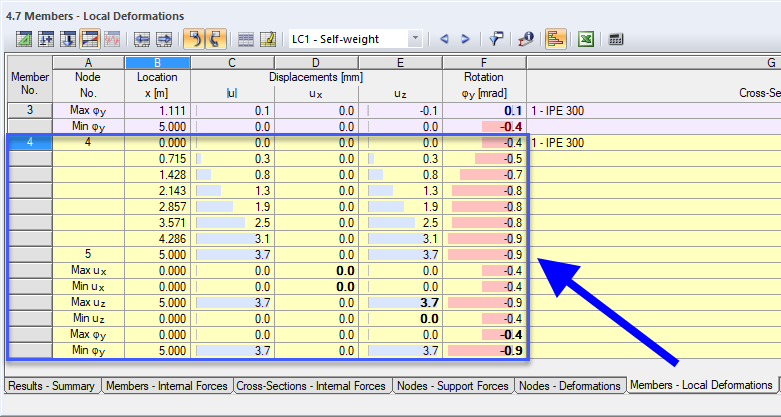Toggle the second highlighted curved-arrow toolbar button
Image resolution: width=781 pixels, height=417 pixels.
[216, 39]
